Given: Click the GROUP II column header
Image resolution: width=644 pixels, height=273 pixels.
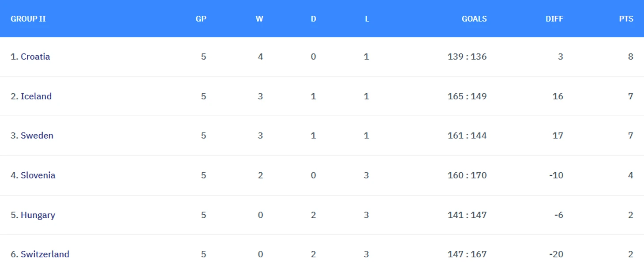Looking at the screenshot, I should pyautogui.click(x=28, y=19).
